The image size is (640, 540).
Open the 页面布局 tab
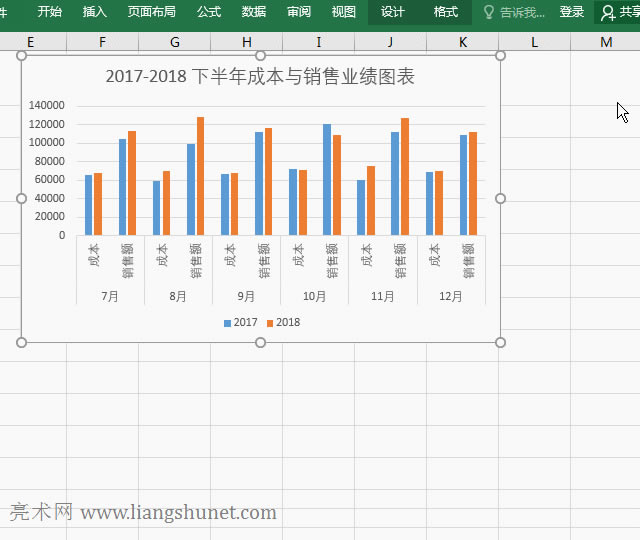(151, 12)
